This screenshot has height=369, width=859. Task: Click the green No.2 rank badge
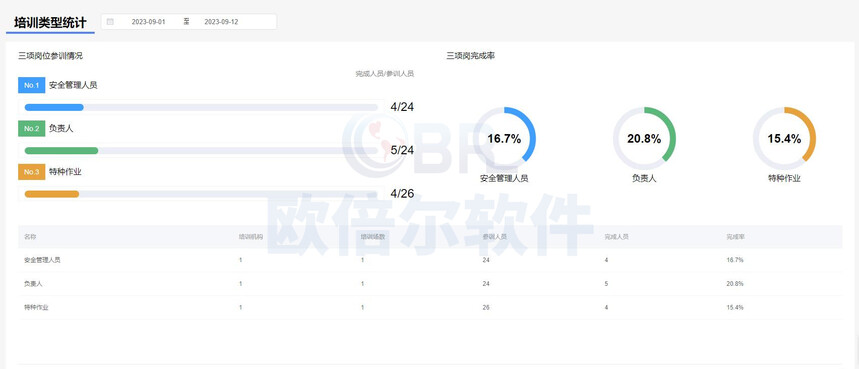(x=31, y=129)
